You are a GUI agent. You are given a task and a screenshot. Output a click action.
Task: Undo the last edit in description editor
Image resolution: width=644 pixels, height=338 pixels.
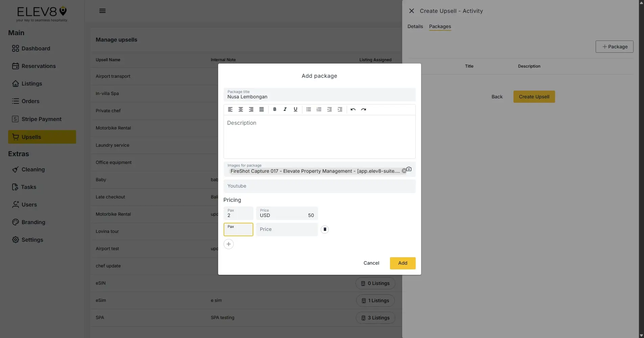pyautogui.click(x=353, y=109)
